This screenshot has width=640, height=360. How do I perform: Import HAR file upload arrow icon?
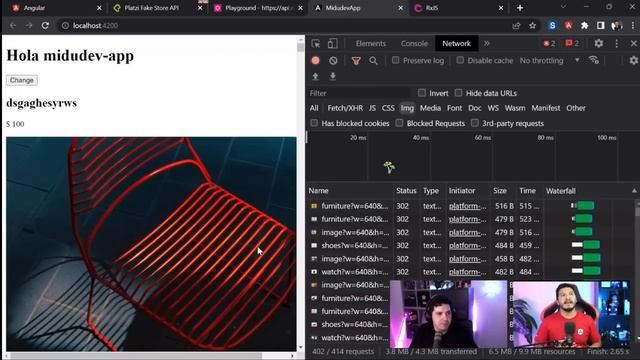tap(315, 76)
